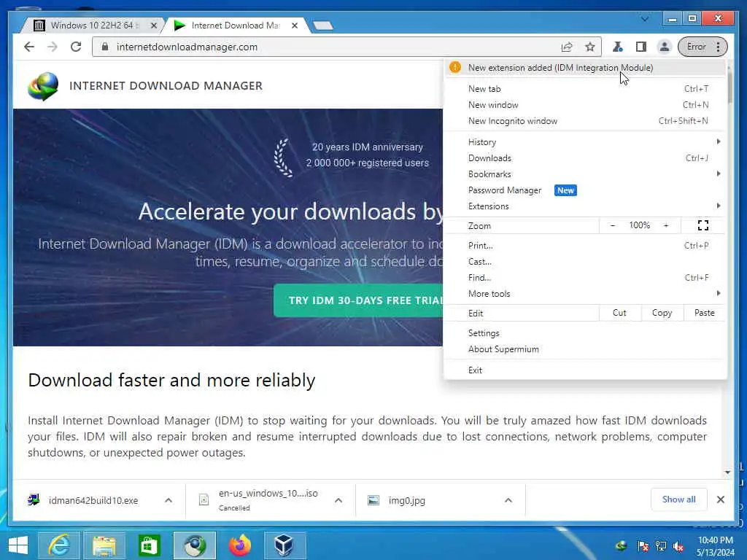
Task: Choose Print... from the menu
Action: point(584,246)
